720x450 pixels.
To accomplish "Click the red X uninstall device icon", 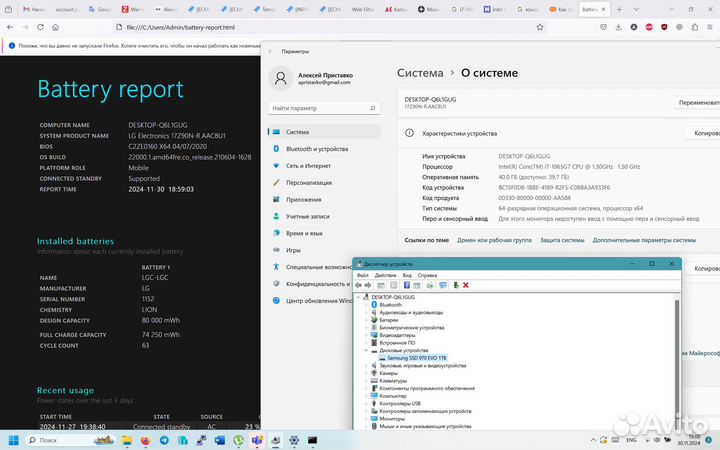I will click(466, 285).
